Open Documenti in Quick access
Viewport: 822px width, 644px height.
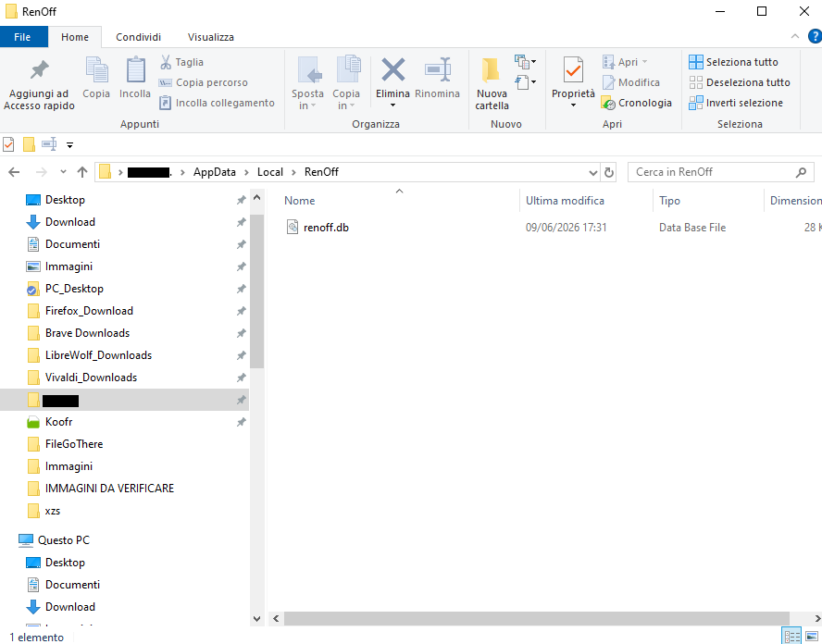pos(72,244)
